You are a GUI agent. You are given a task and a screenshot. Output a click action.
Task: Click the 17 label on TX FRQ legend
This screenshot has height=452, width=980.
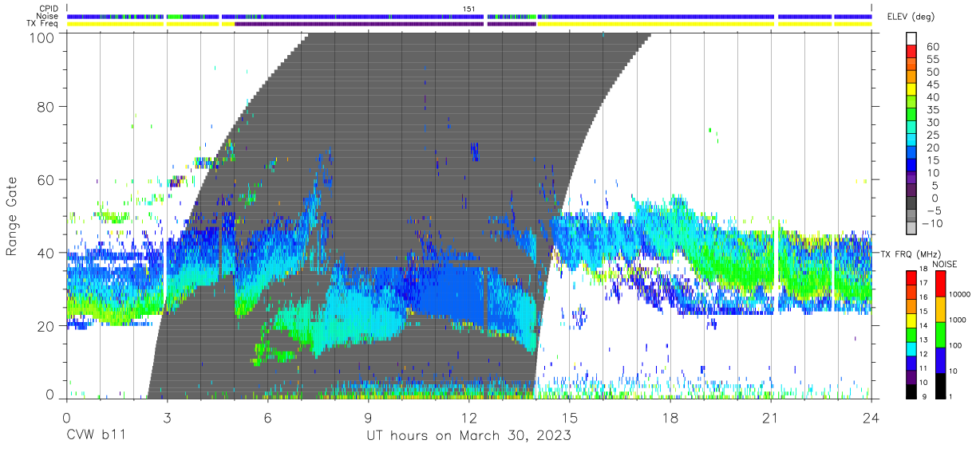point(922,283)
